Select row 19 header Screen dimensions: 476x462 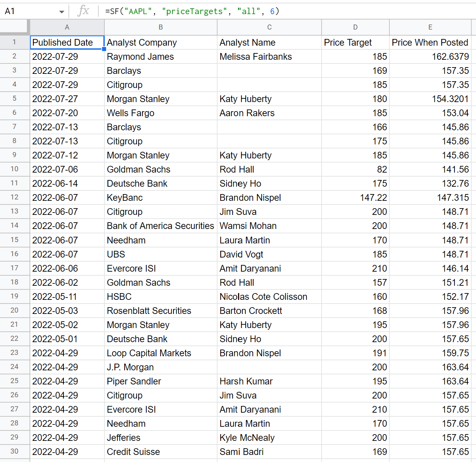pos(14,296)
